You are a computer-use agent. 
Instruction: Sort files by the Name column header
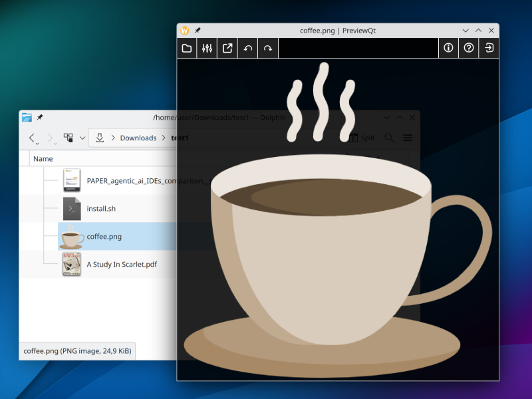pyautogui.click(x=43, y=158)
